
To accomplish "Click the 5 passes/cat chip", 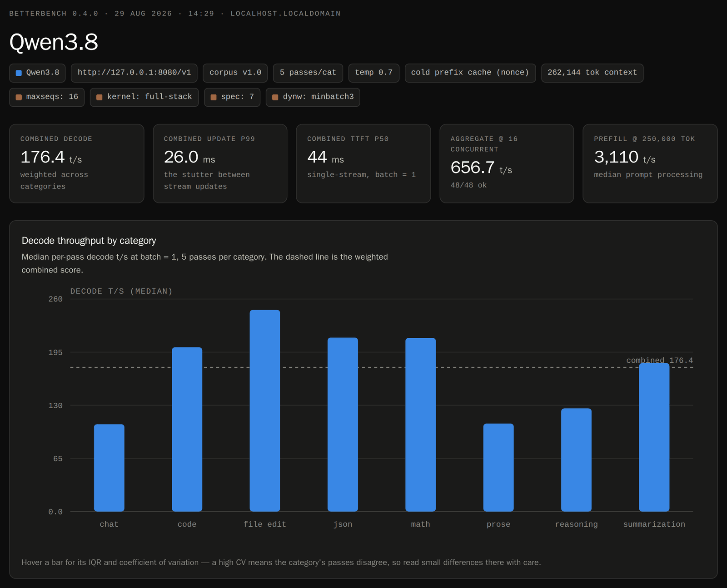I will coord(308,73).
